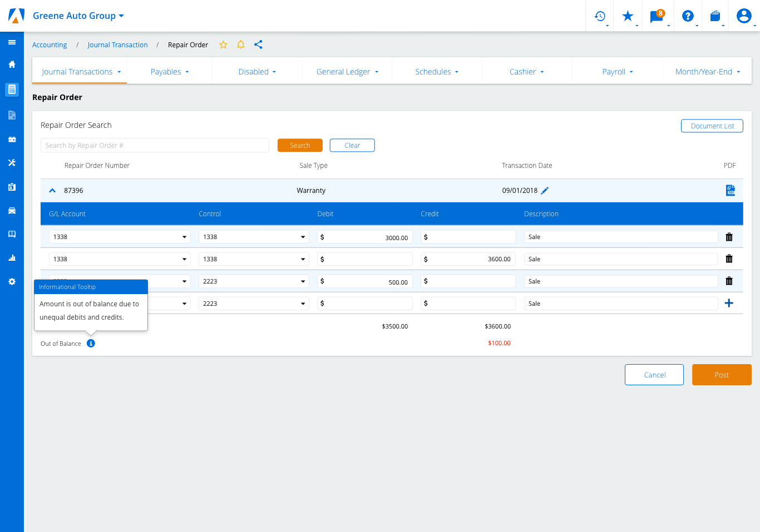Click the Search by Repair Order field
This screenshot has width=760, height=532.
tap(155, 146)
